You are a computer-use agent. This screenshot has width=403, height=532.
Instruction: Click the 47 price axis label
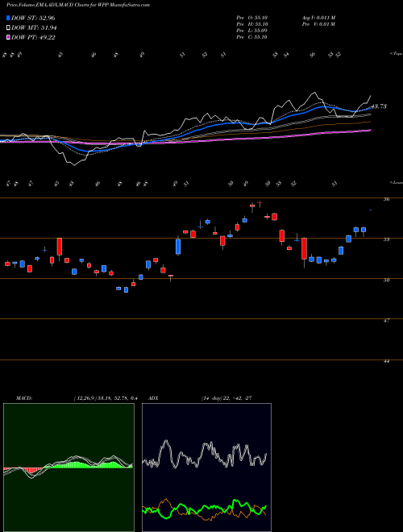[386, 320]
